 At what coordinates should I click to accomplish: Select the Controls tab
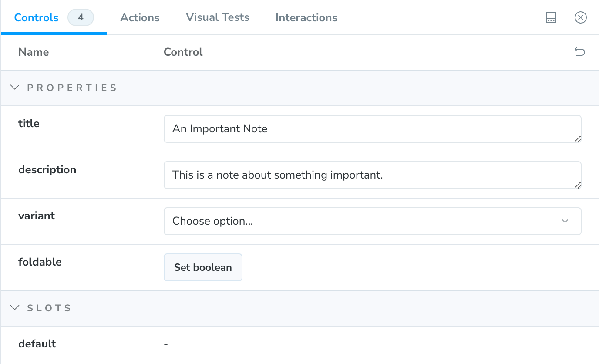(37, 18)
